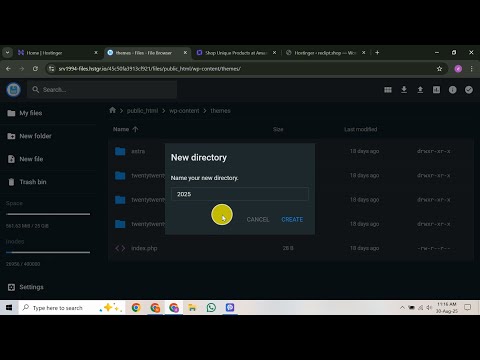
Task: Sort by Size column header
Action: pyautogui.click(x=278, y=129)
